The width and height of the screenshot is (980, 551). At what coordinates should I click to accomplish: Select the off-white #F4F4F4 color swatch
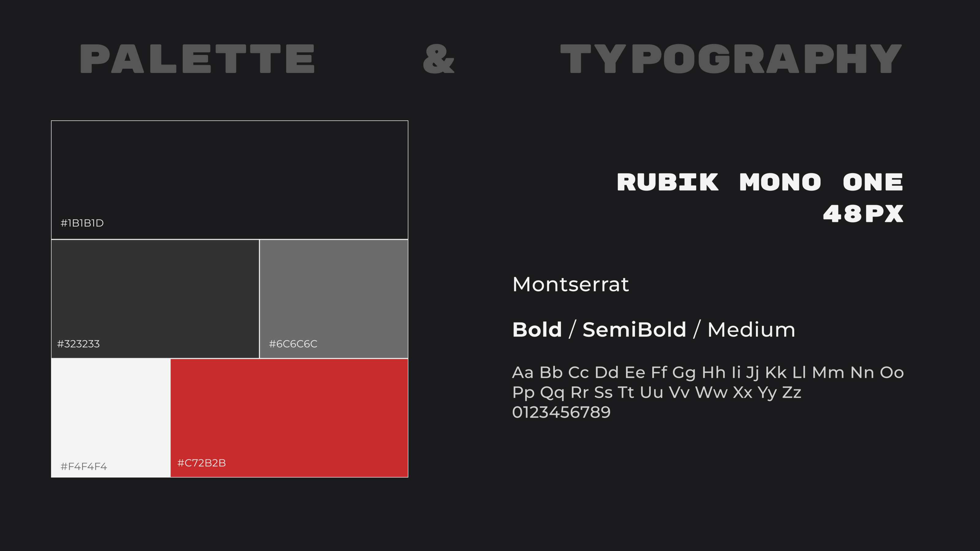[x=111, y=411]
